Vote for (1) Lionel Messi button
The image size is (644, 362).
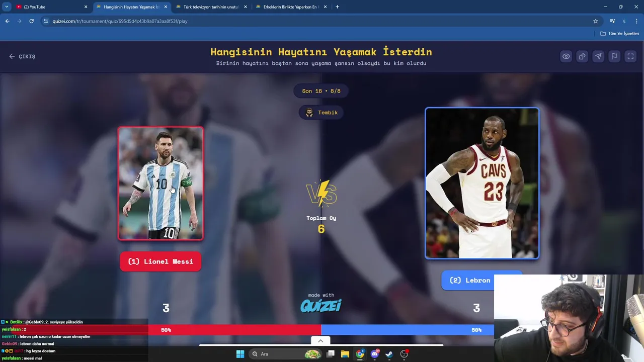pos(160,261)
